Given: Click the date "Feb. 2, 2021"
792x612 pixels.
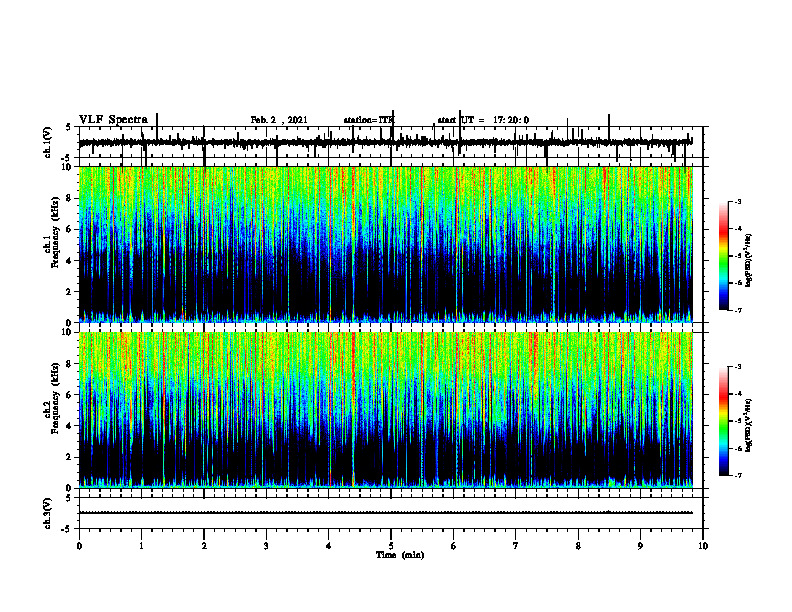Looking at the screenshot, I should [279, 120].
